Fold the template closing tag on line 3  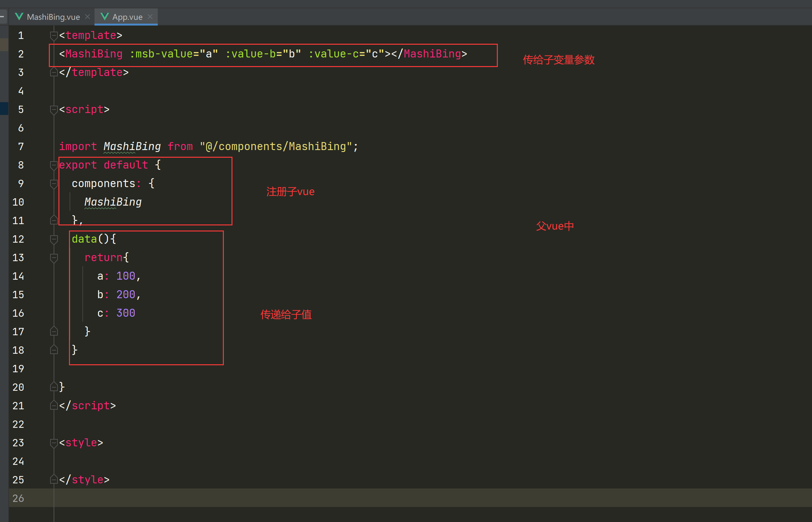pos(54,72)
